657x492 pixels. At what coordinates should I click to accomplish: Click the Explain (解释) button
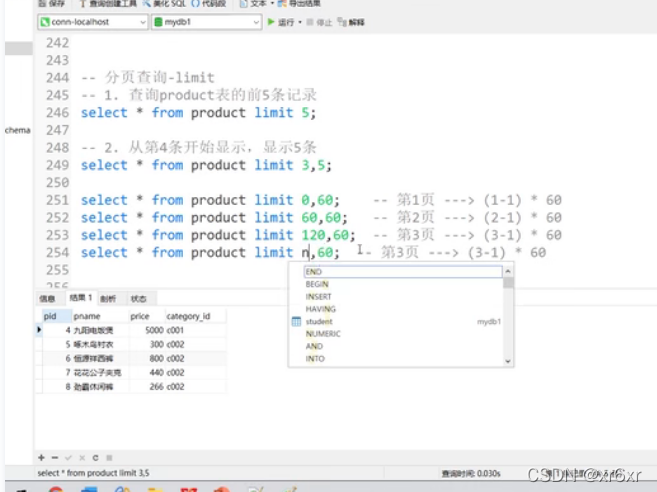[x=351, y=22]
